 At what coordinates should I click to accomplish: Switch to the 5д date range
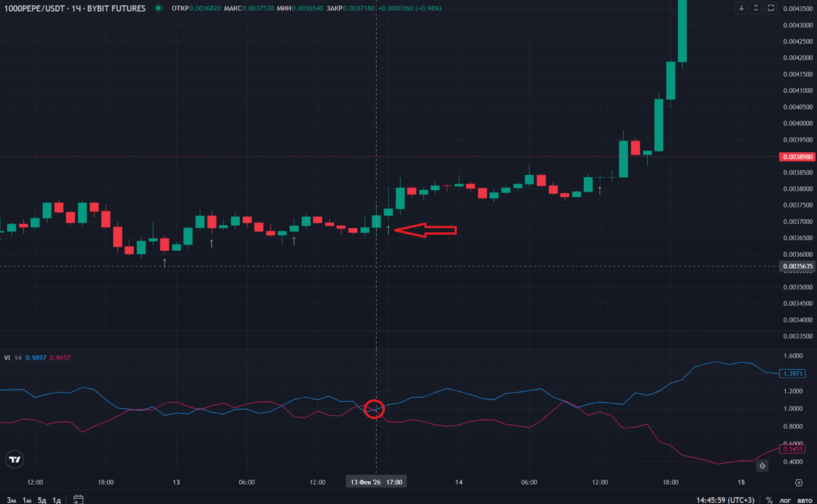tap(42, 500)
